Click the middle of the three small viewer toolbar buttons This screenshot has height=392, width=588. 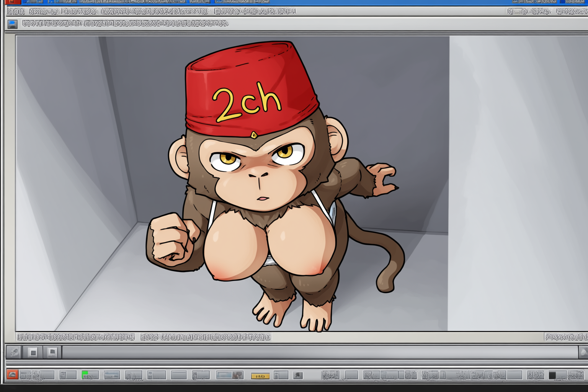coord(33,352)
